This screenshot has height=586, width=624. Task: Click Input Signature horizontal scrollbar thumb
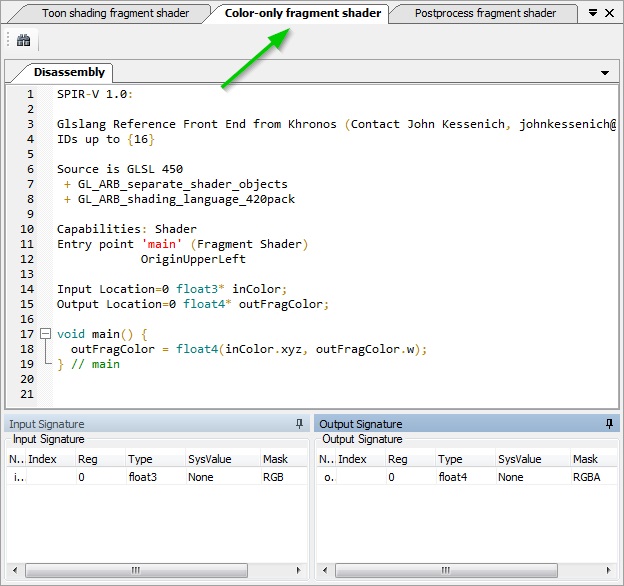point(136,570)
